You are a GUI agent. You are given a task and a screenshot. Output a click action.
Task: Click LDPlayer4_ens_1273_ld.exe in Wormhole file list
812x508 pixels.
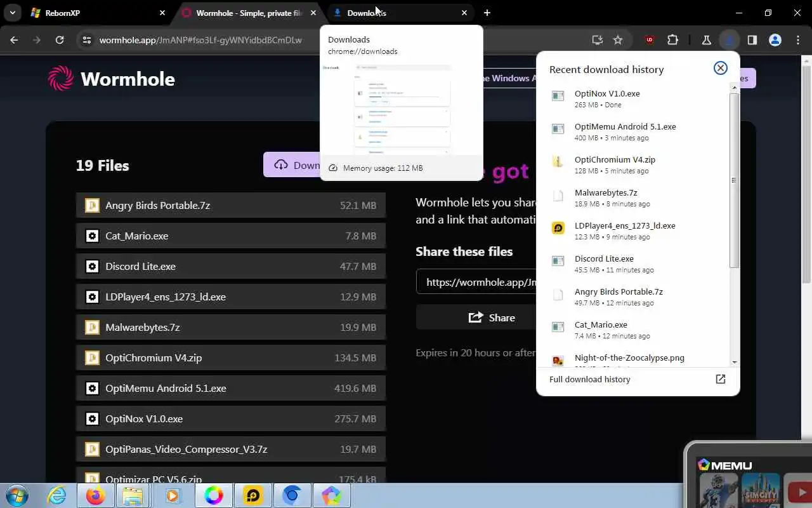click(x=231, y=297)
